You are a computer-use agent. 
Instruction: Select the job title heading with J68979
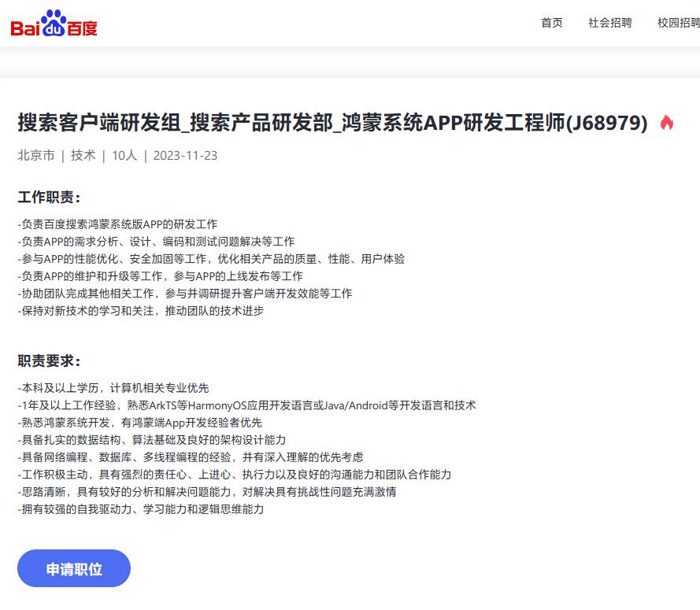pyautogui.click(x=332, y=123)
